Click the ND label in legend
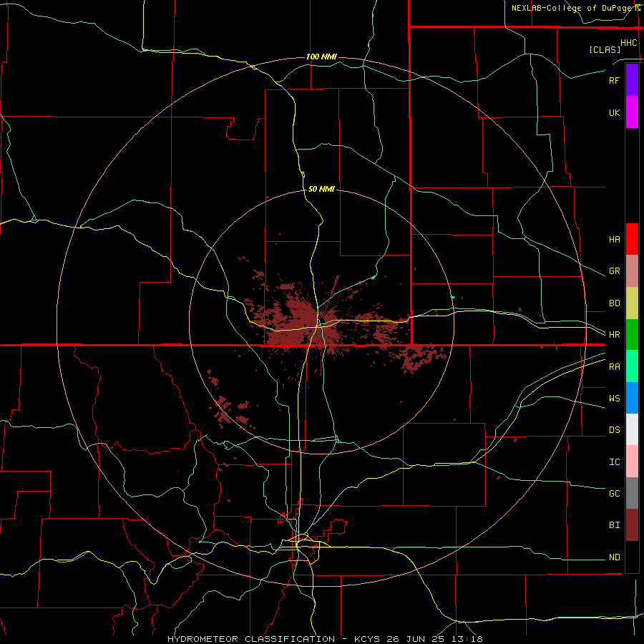Image resolution: width=644 pixels, height=644 pixels. pos(614,557)
